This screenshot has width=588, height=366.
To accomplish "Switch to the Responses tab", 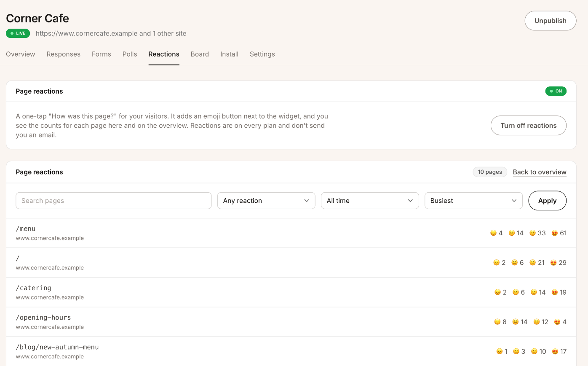I will (x=64, y=54).
